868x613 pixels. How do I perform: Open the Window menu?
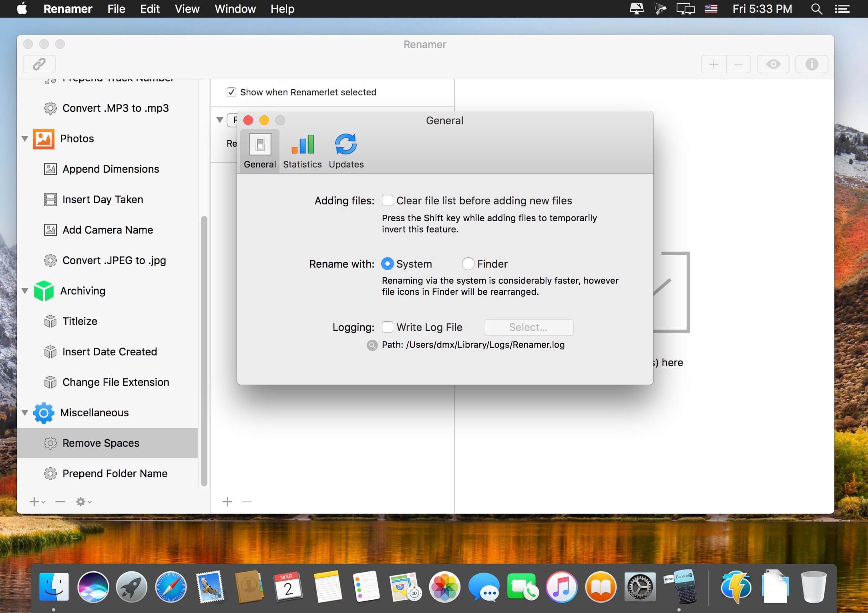235,9
